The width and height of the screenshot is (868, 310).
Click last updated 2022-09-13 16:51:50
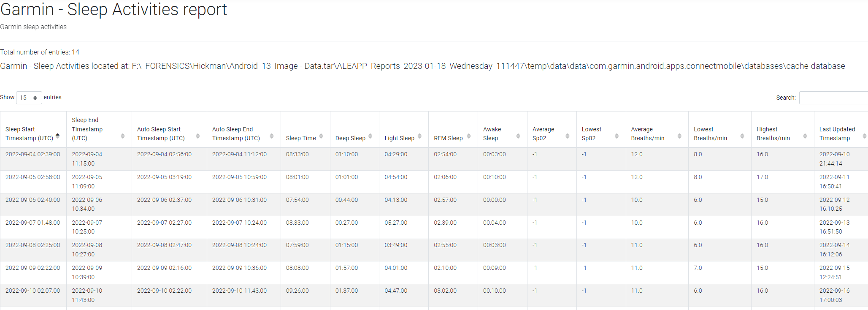(834, 227)
